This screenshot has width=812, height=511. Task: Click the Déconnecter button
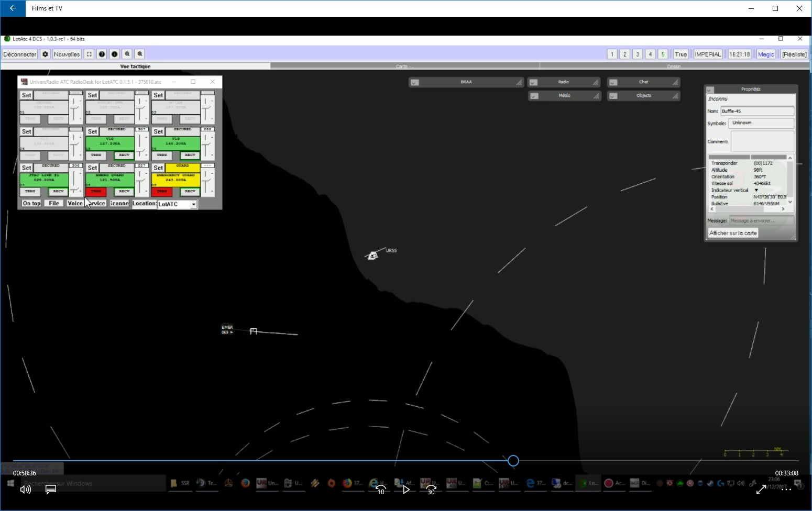pyautogui.click(x=20, y=54)
